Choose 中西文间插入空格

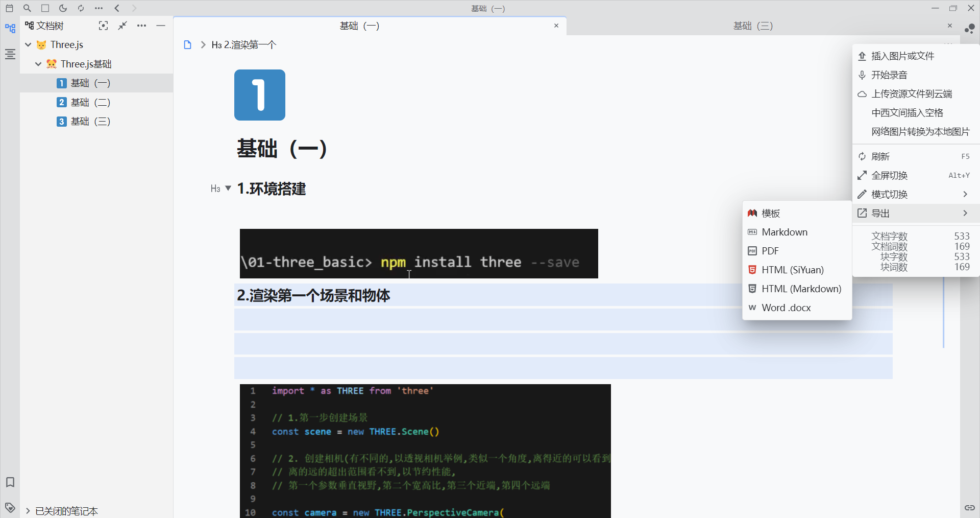click(x=916, y=113)
